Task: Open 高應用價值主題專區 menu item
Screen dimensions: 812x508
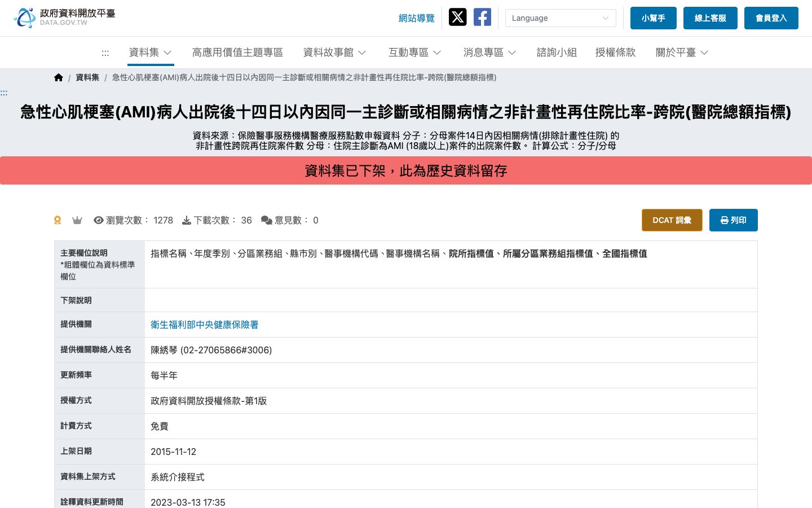Action: coord(237,52)
